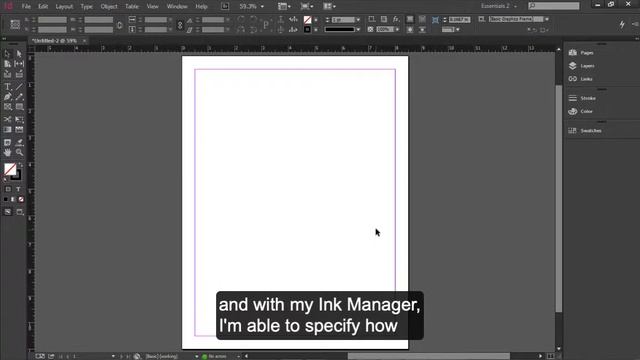
Task: Select the Content Collector tool
Action: (7, 74)
